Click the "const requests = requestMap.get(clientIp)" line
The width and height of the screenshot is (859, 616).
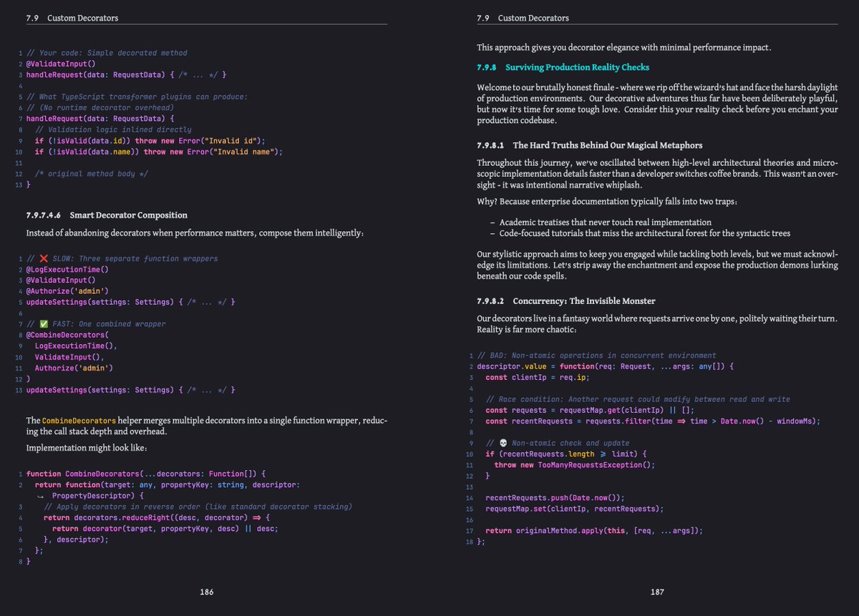pyautogui.click(x=590, y=410)
